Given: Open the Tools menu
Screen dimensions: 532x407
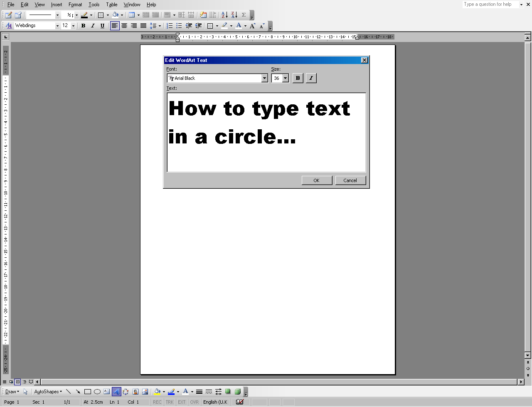Looking at the screenshot, I should [94, 5].
